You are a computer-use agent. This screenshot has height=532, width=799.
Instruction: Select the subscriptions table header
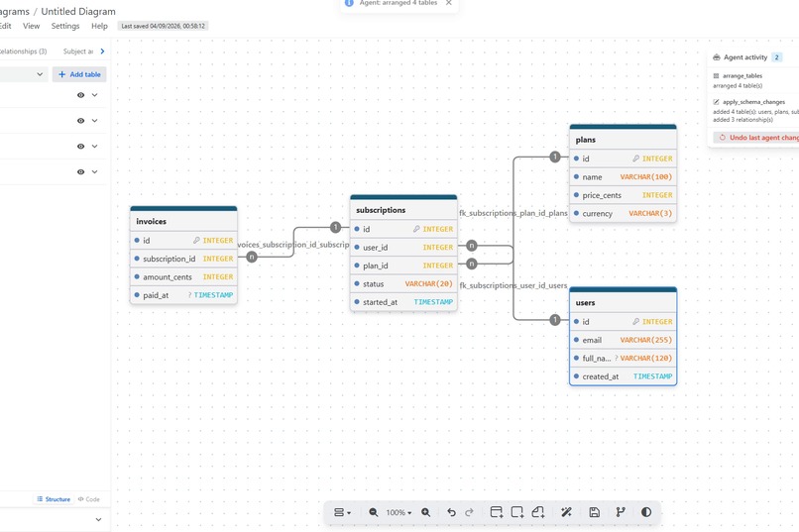403,210
